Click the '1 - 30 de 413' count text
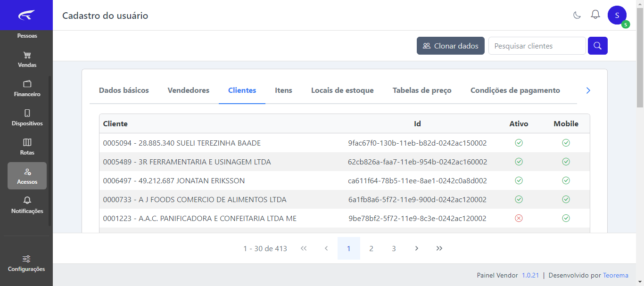 (265, 249)
